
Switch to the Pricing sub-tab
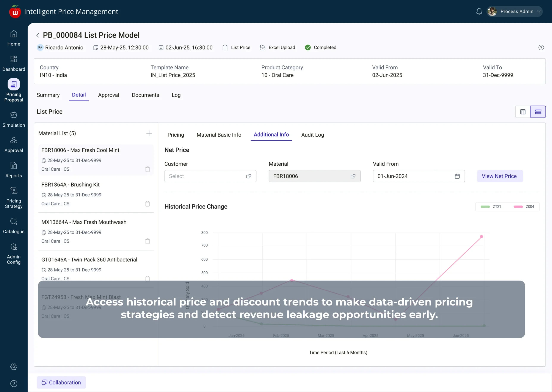click(x=176, y=135)
